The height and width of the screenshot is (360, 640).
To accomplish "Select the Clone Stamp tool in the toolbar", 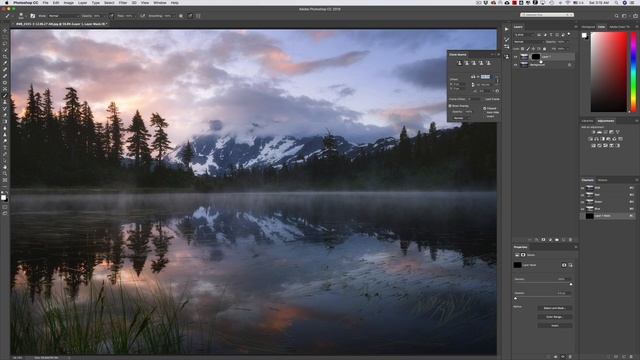I will pos(5,102).
